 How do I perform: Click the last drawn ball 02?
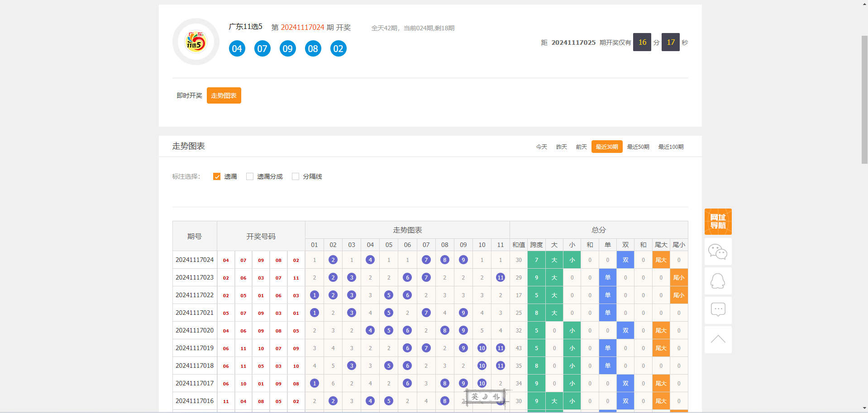pos(339,49)
